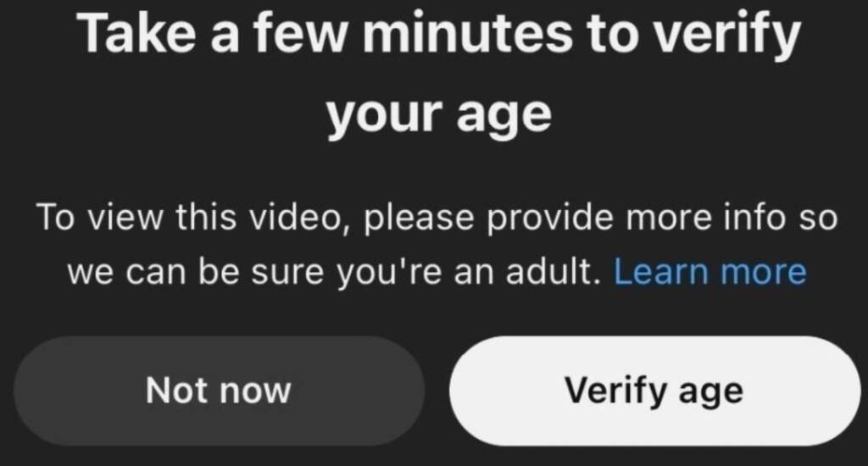Hit the light-colored Verify age button
Screen dimensions: 868x466
click(x=654, y=391)
